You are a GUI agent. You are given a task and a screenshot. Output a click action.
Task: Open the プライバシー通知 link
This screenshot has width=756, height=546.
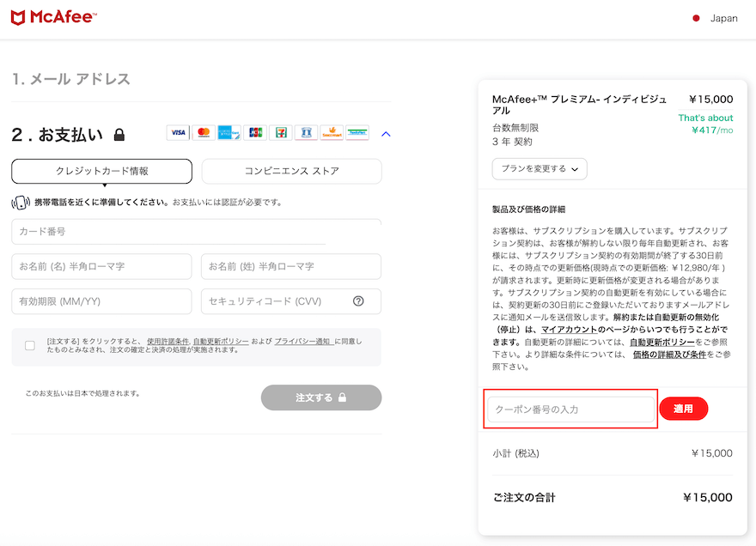coord(304,341)
